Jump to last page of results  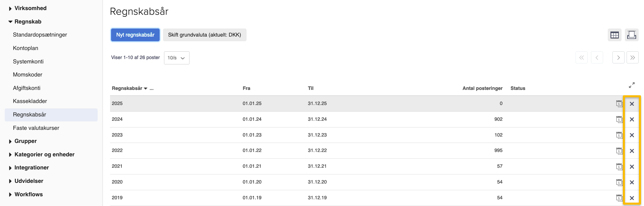632,58
